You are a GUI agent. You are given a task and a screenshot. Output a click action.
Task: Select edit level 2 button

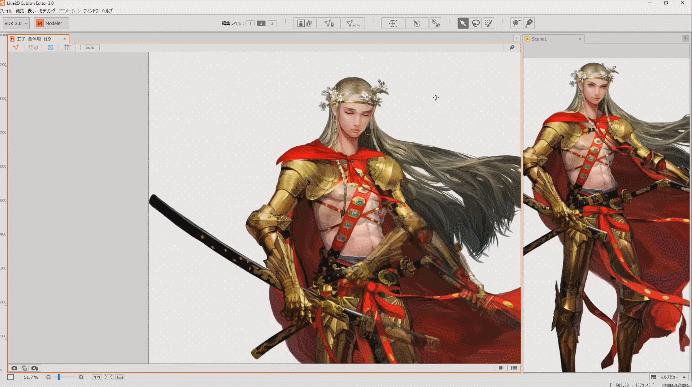pos(261,23)
